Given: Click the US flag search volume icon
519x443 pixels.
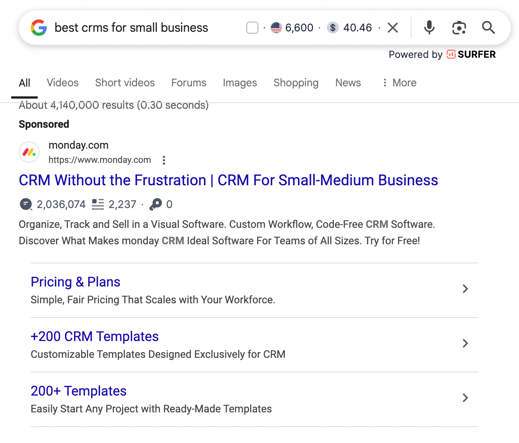Looking at the screenshot, I should pyautogui.click(x=276, y=28).
